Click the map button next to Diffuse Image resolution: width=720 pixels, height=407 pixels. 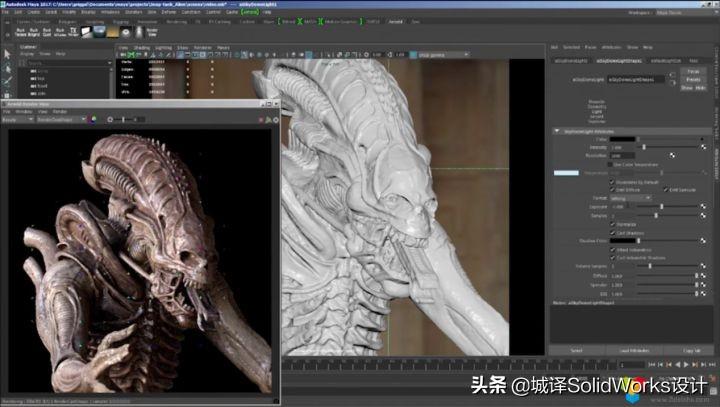703,276
